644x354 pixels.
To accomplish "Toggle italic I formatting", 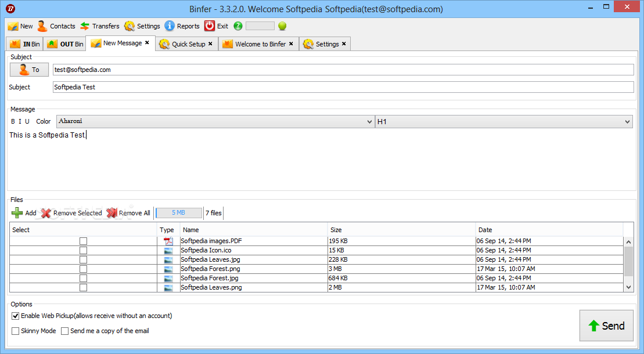I will pos(20,121).
